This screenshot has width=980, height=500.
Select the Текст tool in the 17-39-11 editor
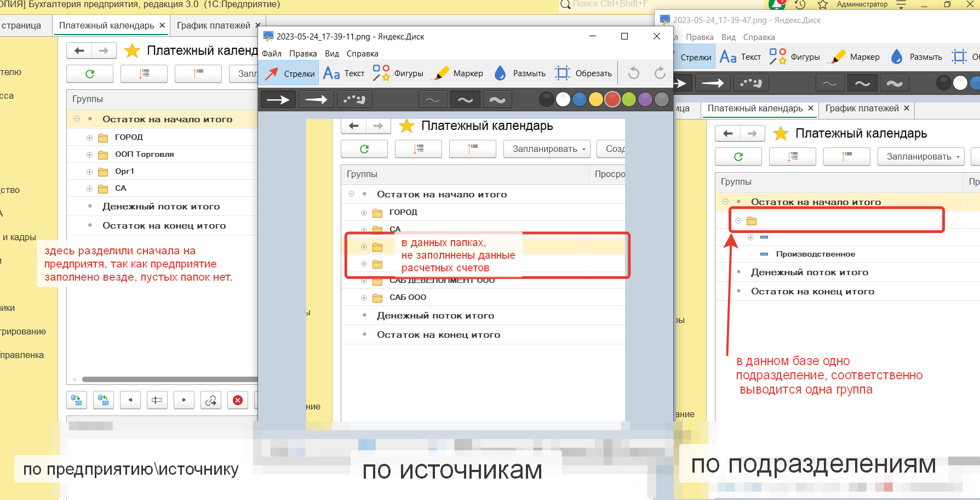pyautogui.click(x=343, y=73)
